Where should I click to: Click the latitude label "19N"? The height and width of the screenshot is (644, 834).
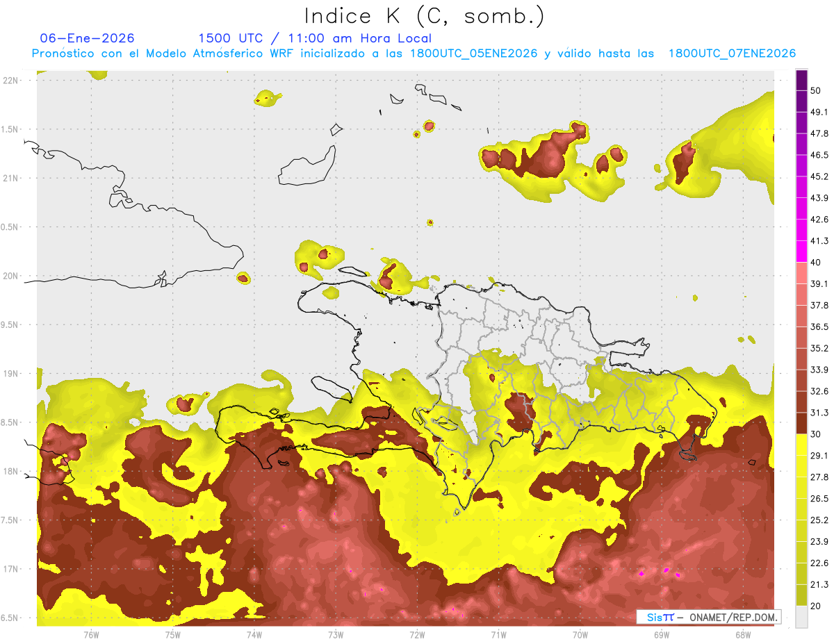pyautogui.click(x=11, y=373)
